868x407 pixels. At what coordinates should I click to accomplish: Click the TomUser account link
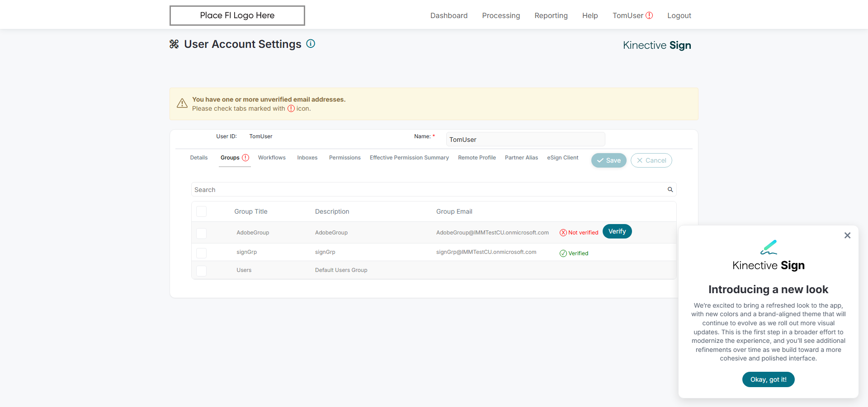coord(628,15)
